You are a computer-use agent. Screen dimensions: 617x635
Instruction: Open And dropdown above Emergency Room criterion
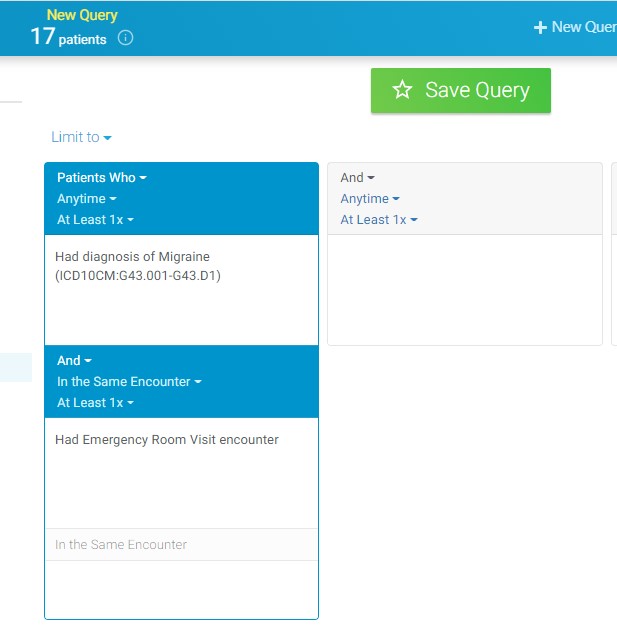pos(74,361)
